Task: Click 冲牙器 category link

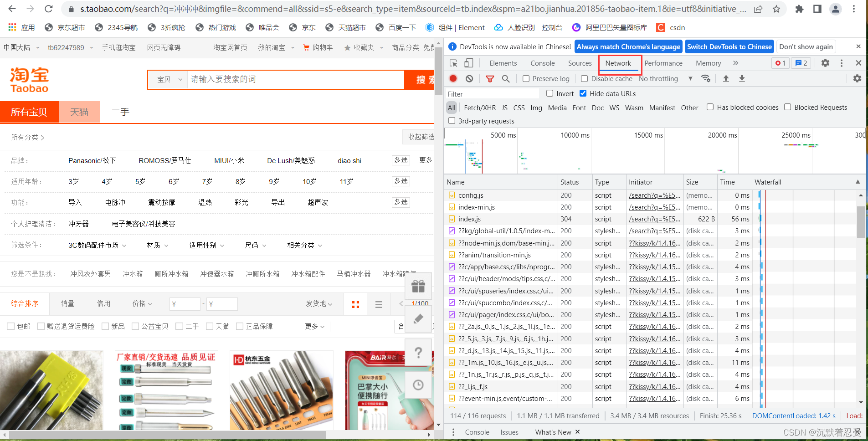Action: 78,224
